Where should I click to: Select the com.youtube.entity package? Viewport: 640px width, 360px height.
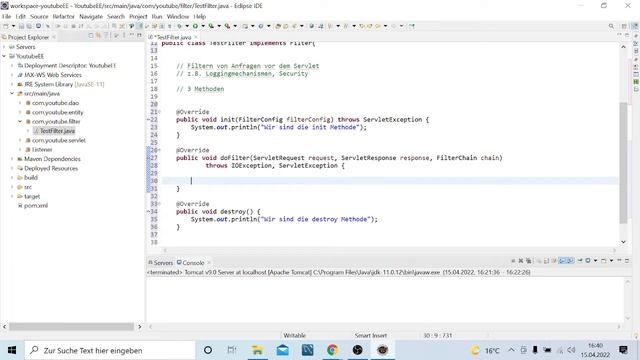(58, 112)
